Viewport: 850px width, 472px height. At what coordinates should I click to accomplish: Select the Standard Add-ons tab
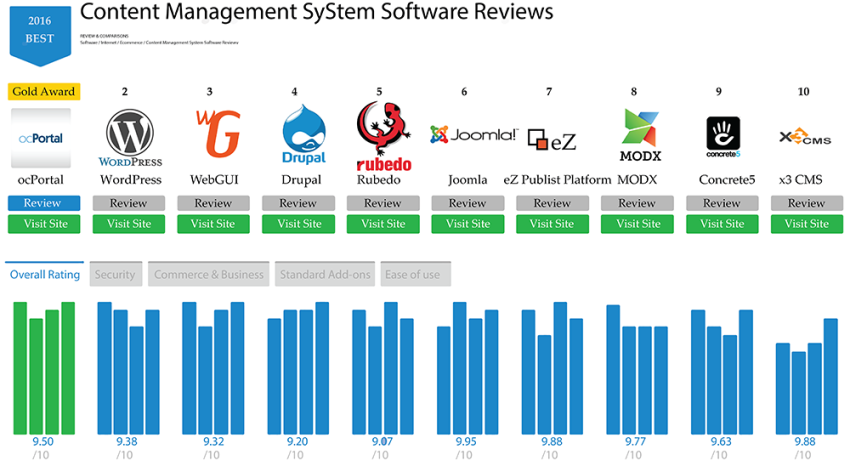[325, 274]
